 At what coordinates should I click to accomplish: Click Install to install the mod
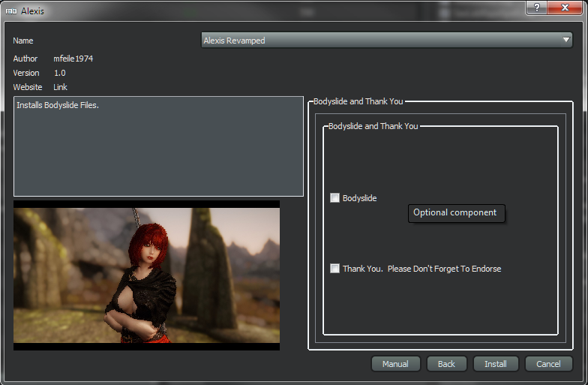click(495, 364)
